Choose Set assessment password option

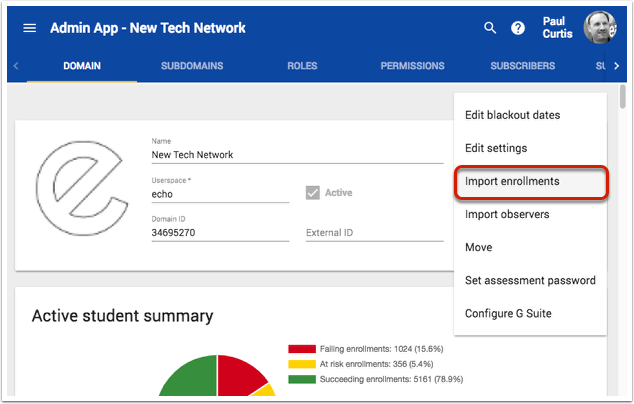point(530,280)
